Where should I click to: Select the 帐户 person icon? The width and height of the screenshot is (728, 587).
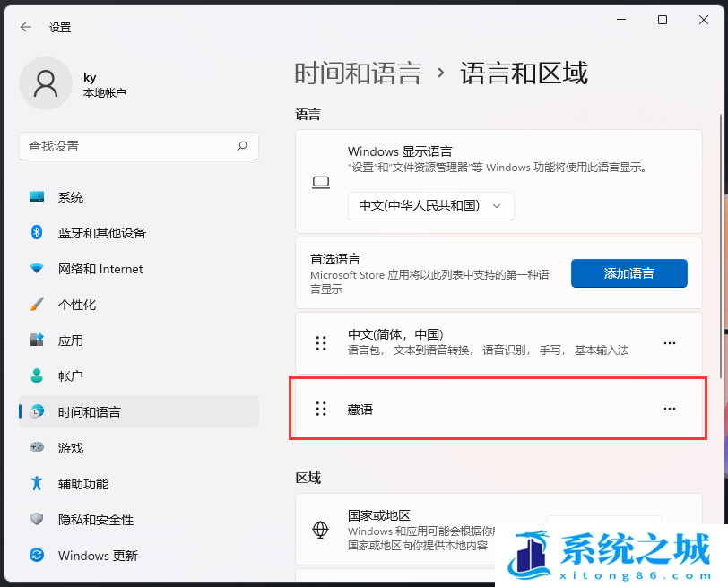click(37, 376)
